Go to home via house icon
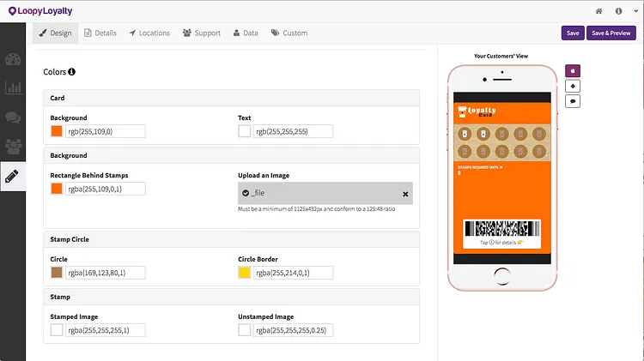The width and height of the screenshot is (644, 361). pyautogui.click(x=598, y=11)
